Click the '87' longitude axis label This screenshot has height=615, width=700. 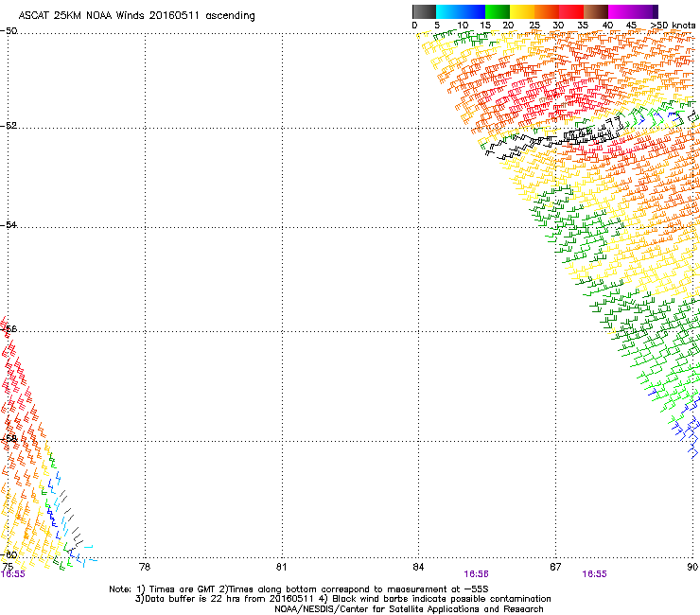point(555,567)
